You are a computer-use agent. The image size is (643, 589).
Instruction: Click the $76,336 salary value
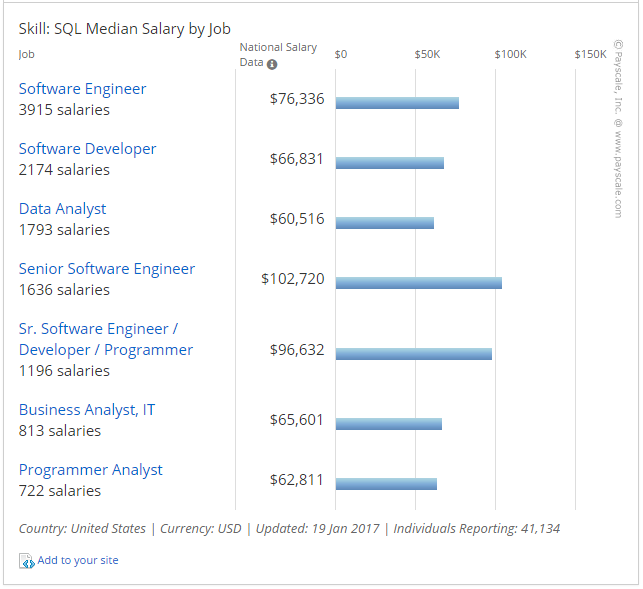coord(297,99)
